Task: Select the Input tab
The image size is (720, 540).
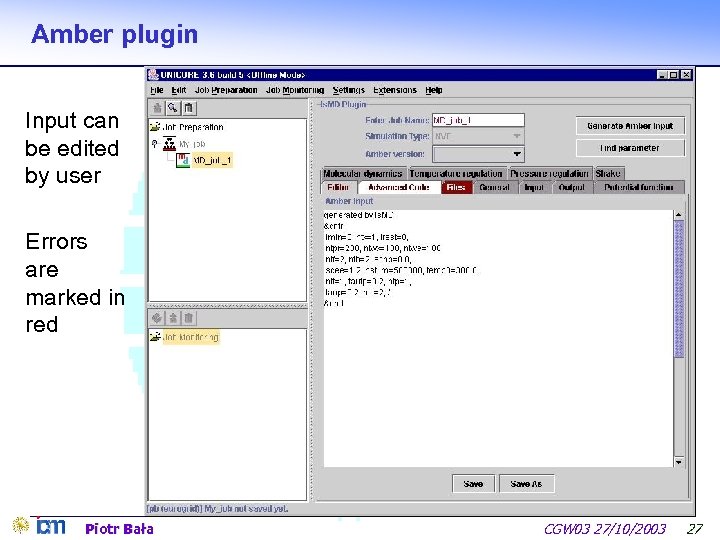Action: [534, 187]
